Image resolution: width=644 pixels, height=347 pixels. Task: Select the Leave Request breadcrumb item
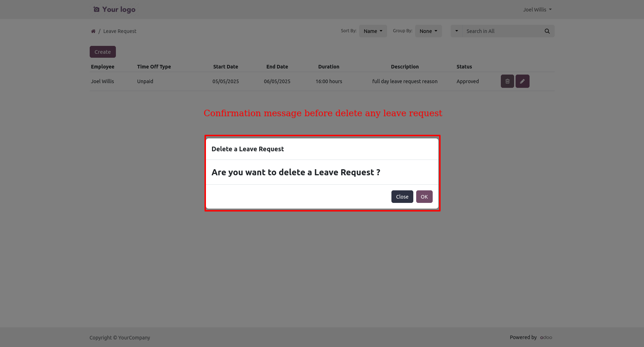pos(120,31)
